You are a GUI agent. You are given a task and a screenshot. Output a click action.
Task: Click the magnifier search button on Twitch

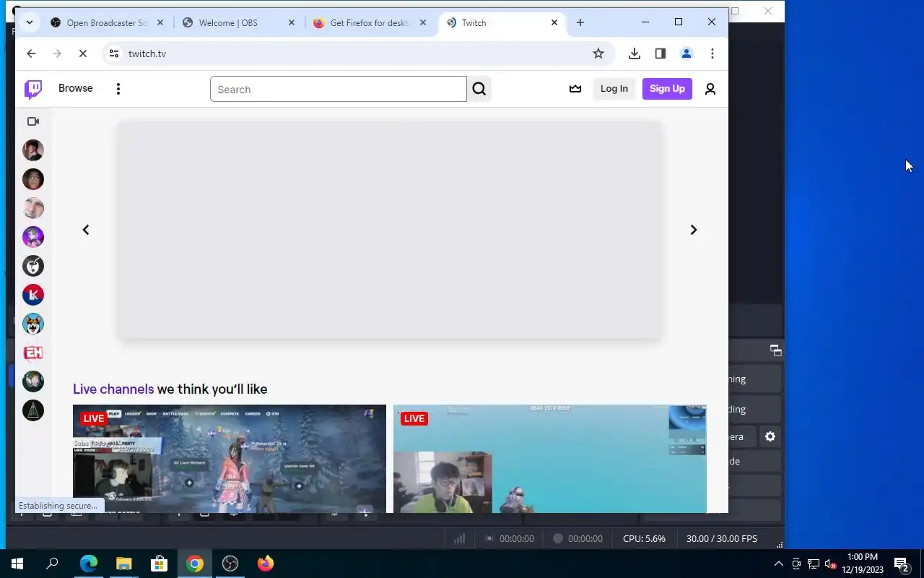coord(479,89)
